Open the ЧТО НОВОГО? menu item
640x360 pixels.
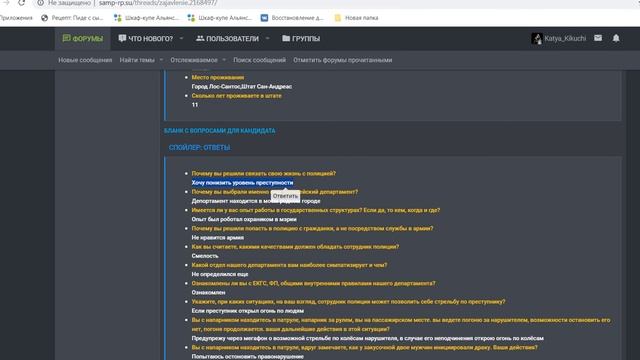coord(146,39)
